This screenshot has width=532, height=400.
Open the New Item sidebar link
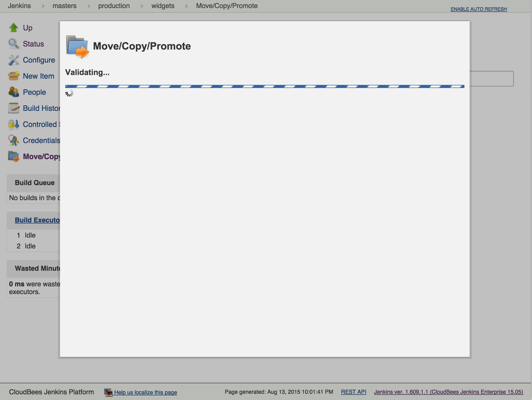(x=38, y=76)
